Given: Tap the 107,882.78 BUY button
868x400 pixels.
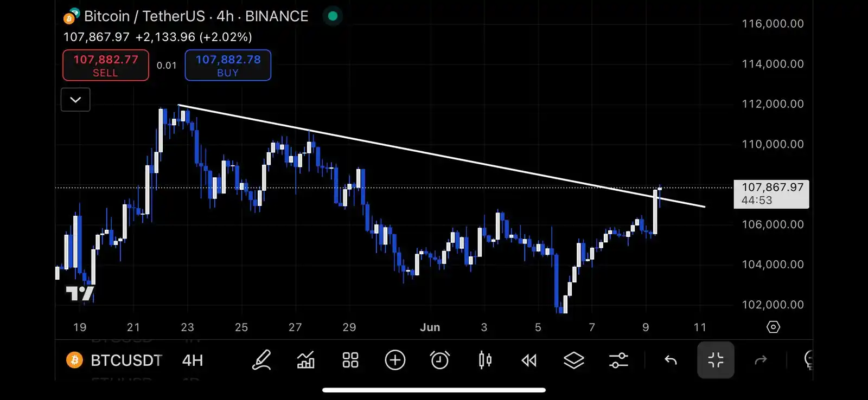Looking at the screenshot, I should tap(228, 65).
